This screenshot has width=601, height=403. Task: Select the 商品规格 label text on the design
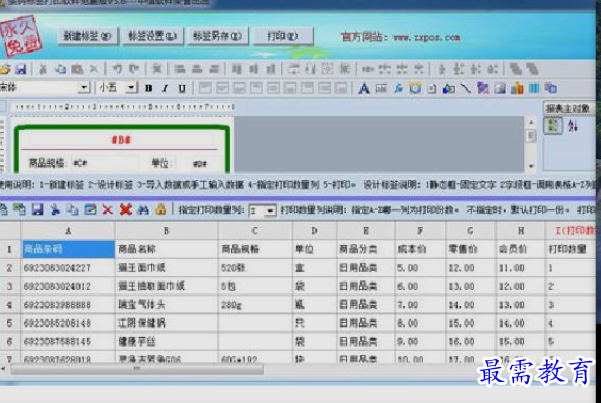point(46,164)
